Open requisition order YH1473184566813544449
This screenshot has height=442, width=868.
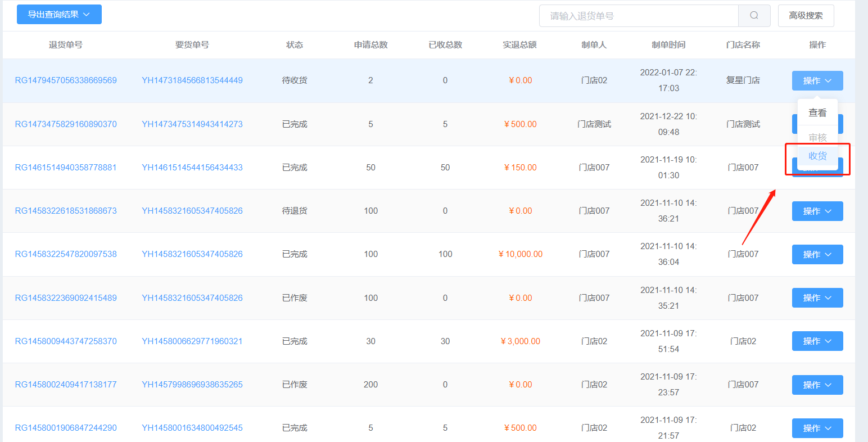click(192, 80)
